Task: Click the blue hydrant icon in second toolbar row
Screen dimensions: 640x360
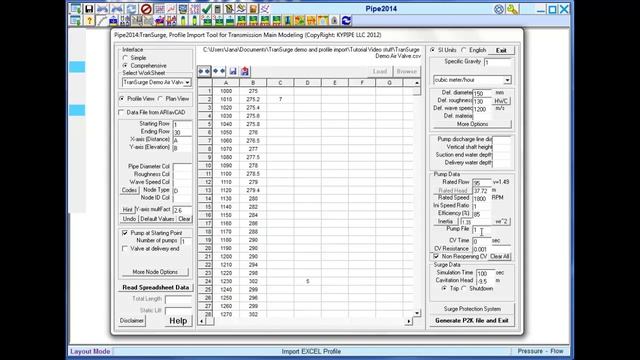Action: [287, 20]
